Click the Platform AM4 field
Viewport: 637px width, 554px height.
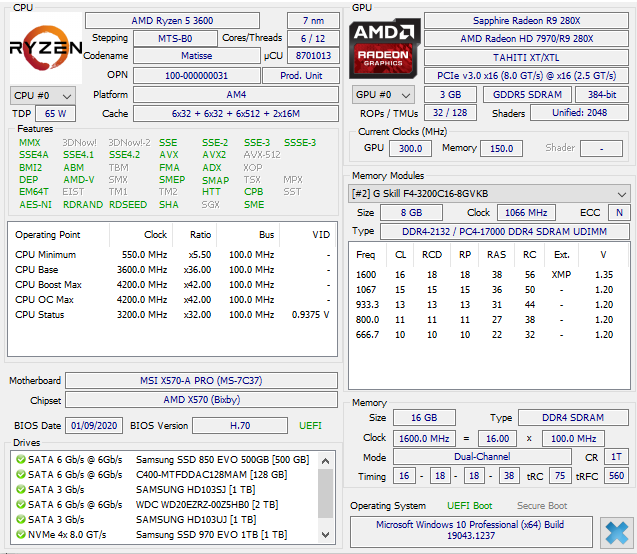236,95
